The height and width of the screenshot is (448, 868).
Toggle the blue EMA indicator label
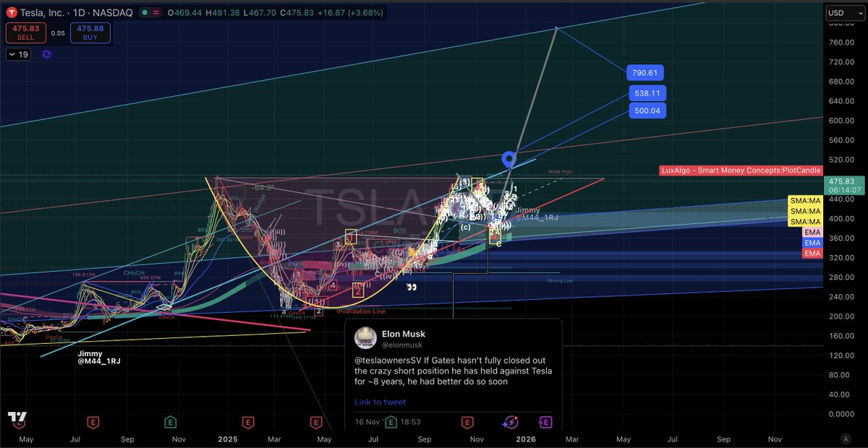[x=812, y=243]
